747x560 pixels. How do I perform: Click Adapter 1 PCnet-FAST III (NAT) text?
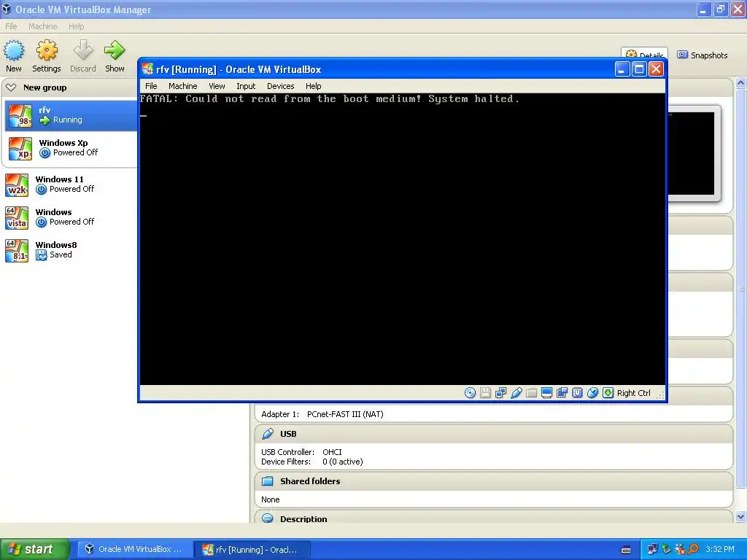coord(322,414)
